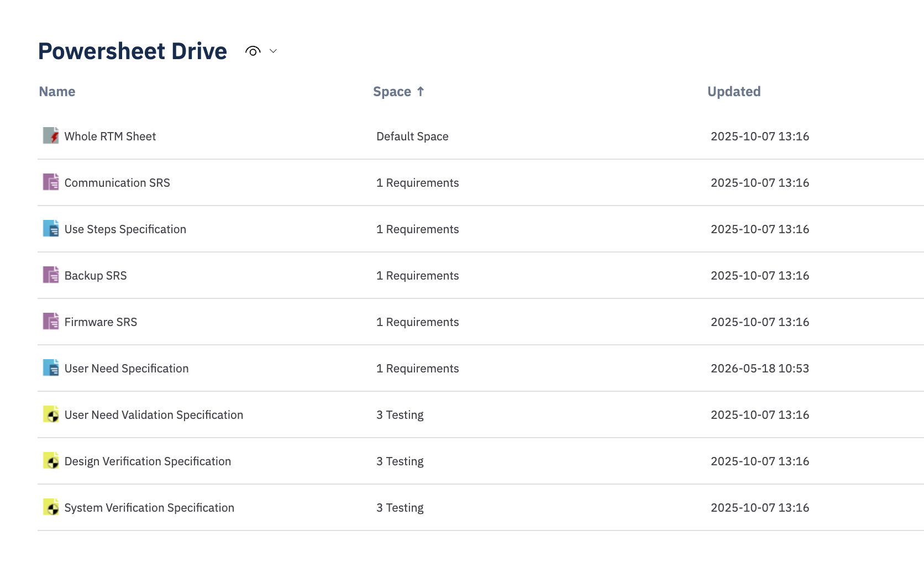Open Firmware SRS
924x578 pixels.
(x=101, y=322)
